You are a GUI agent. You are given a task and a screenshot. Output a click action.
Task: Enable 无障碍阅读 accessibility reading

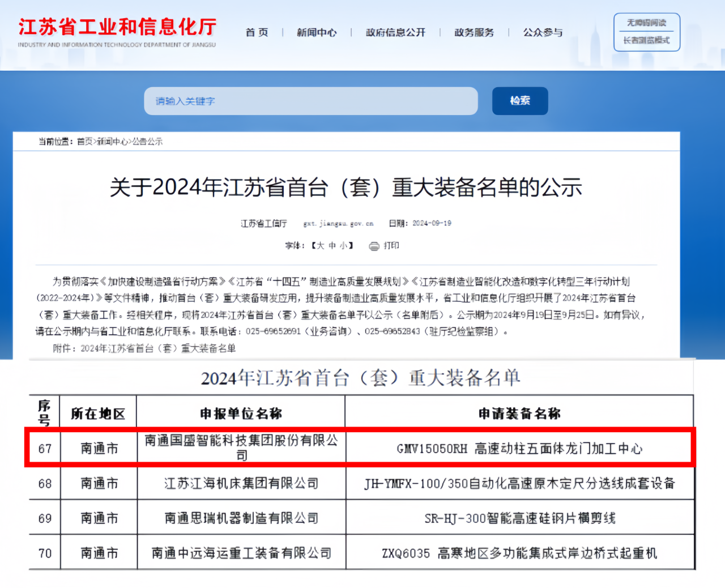pos(646,23)
